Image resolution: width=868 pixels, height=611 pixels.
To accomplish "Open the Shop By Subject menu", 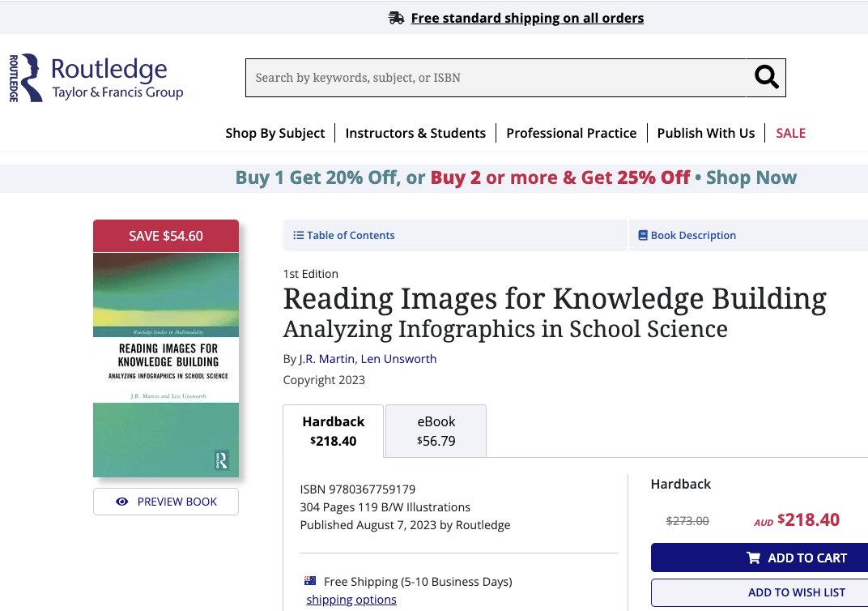I will [x=275, y=133].
